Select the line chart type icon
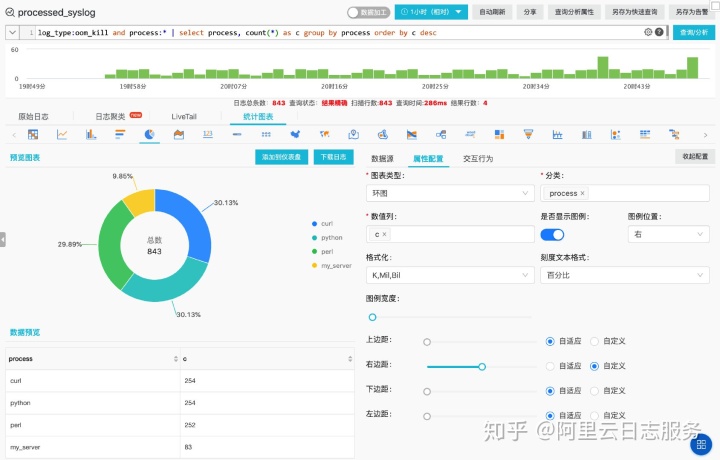 point(62,135)
